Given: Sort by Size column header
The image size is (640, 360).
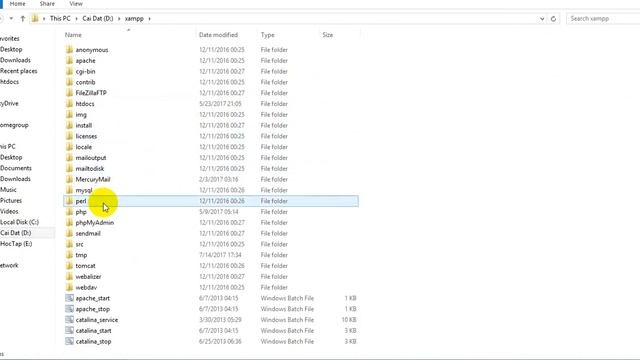Looking at the screenshot, I should click(x=327, y=35).
